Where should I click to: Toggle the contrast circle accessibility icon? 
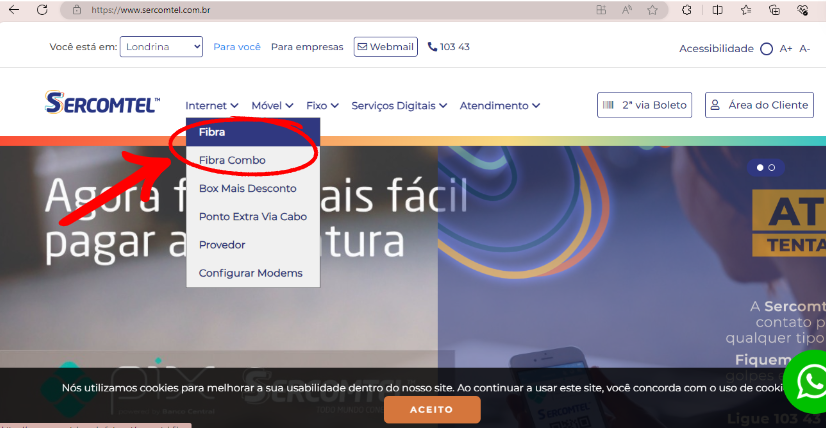pyautogui.click(x=766, y=49)
